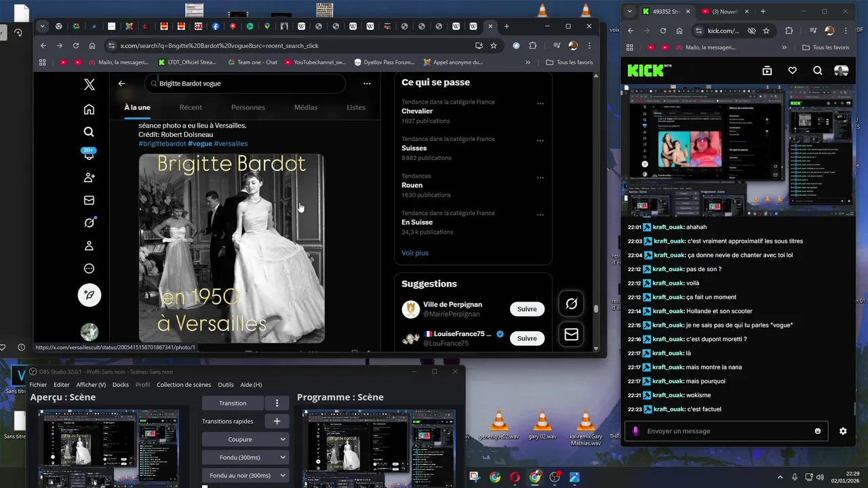The height and width of the screenshot is (488, 868).
Task: Open the X home logo
Action: pyautogui.click(x=89, y=85)
